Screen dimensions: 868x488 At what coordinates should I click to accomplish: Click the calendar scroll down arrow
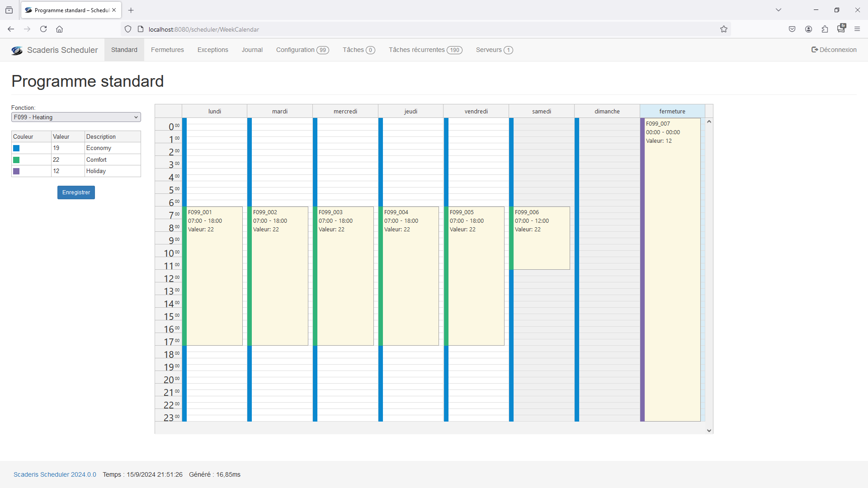[x=709, y=431]
